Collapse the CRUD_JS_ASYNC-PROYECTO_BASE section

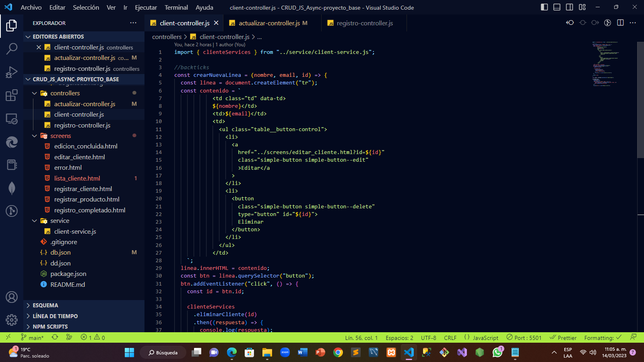click(x=84, y=79)
